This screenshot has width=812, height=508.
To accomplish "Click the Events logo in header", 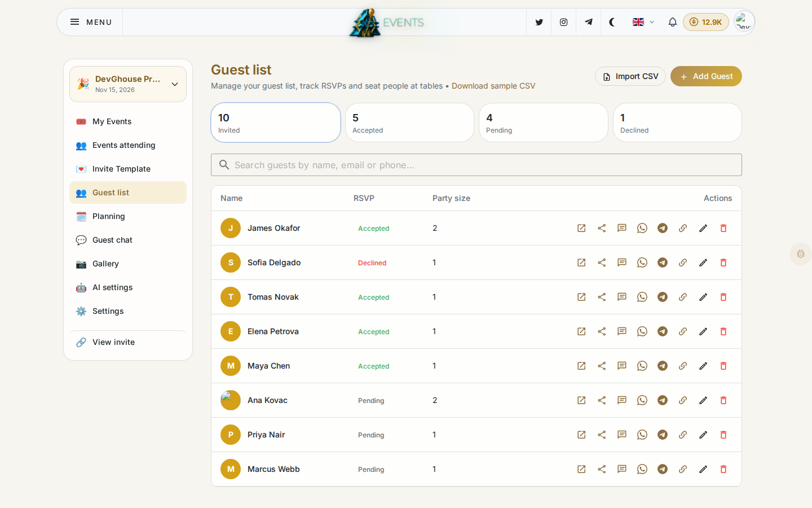I will pyautogui.click(x=387, y=23).
